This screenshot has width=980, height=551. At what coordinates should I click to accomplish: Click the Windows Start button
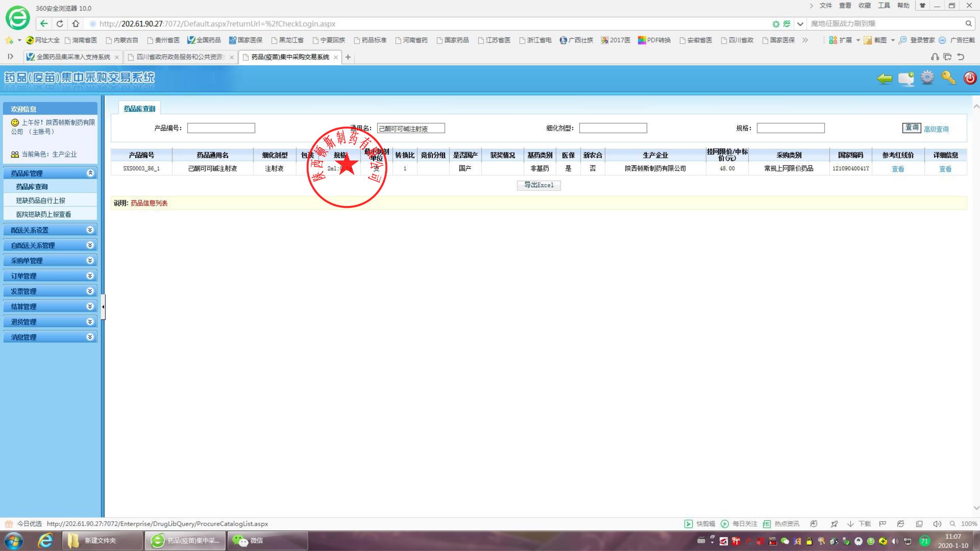coord(13,541)
